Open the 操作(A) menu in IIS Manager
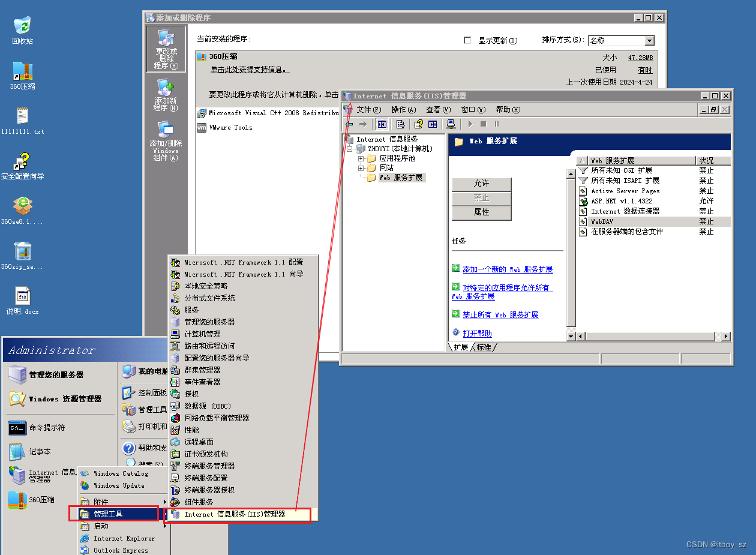The width and height of the screenshot is (756, 555). tap(403, 110)
